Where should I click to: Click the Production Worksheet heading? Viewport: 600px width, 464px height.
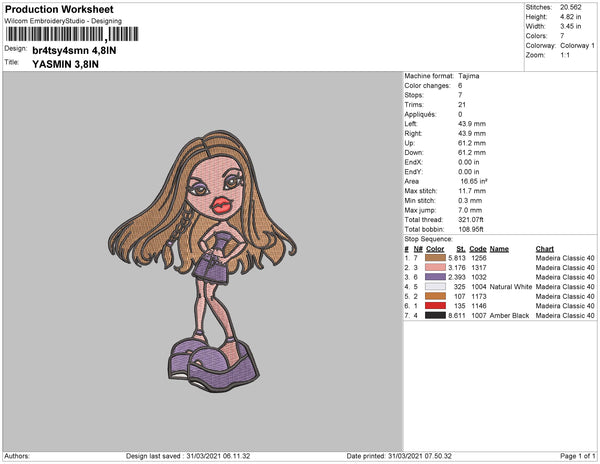59,9
